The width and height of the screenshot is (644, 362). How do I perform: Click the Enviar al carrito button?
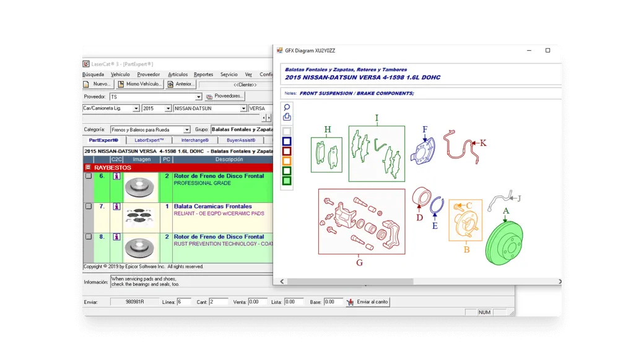point(368,302)
